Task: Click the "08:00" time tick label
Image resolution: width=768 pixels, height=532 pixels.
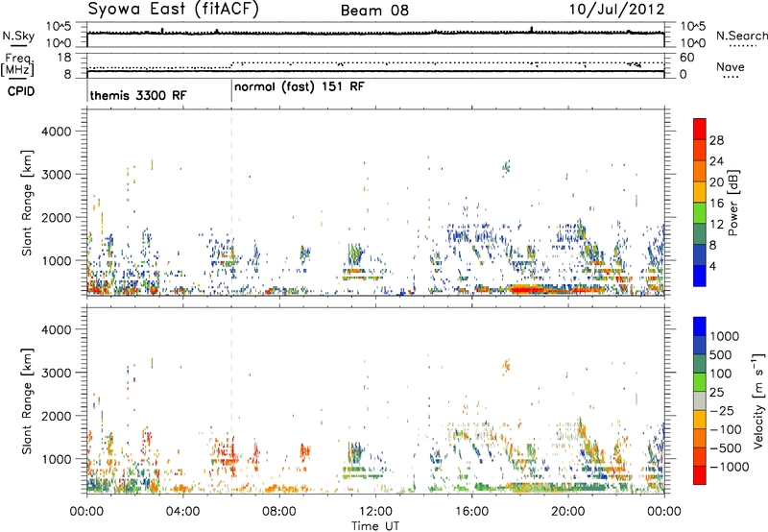Action: pos(279,512)
